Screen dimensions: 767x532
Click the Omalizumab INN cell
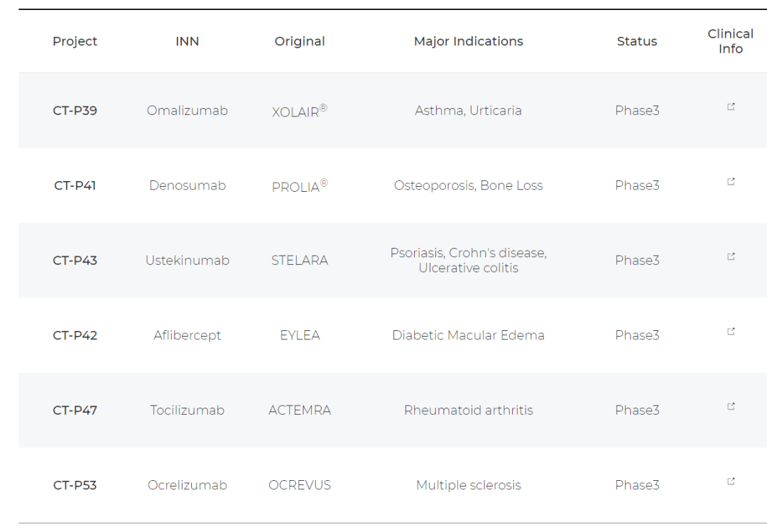tap(187, 111)
